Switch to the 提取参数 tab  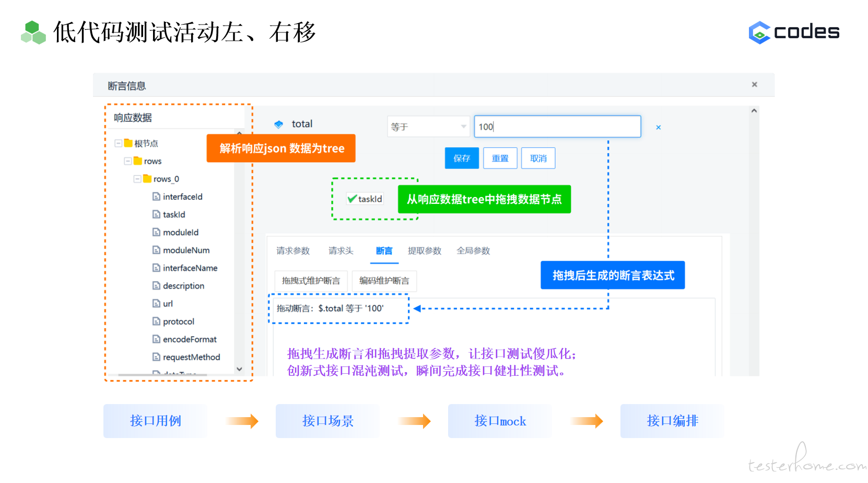click(424, 251)
